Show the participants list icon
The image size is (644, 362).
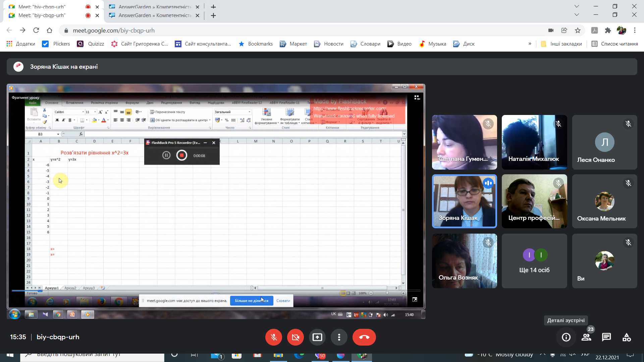pyautogui.click(x=586, y=337)
